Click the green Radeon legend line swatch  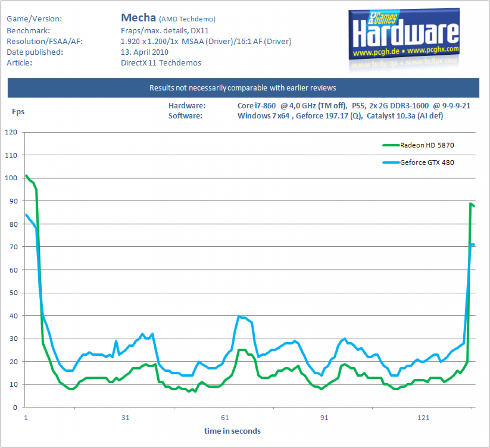point(391,145)
